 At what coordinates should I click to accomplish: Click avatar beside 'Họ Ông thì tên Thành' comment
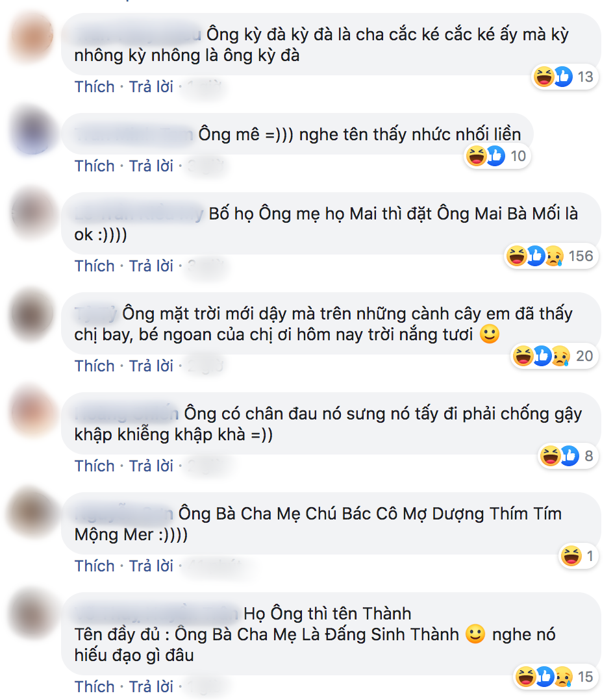click(x=32, y=614)
